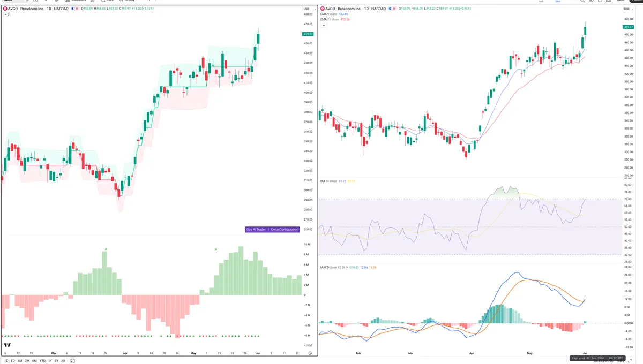Choose the 1Y range

[50, 361]
